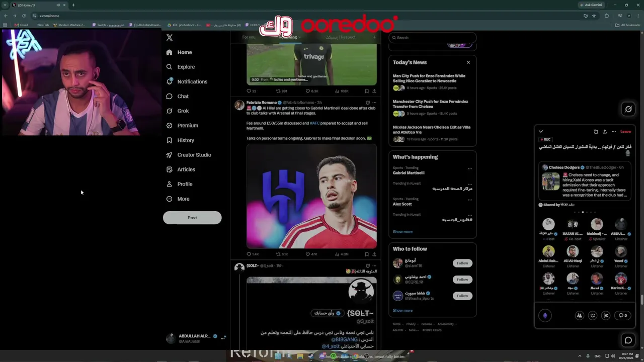Follow the @EQRB_10 account
This screenshot has width=644, height=362.
click(x=462, y=280)
